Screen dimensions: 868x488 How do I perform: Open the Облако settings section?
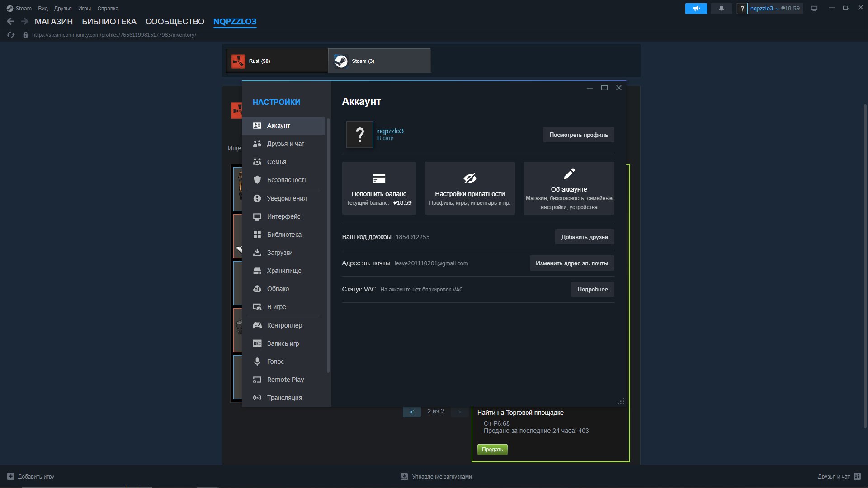pyautogui.click(x=283, y=289)
